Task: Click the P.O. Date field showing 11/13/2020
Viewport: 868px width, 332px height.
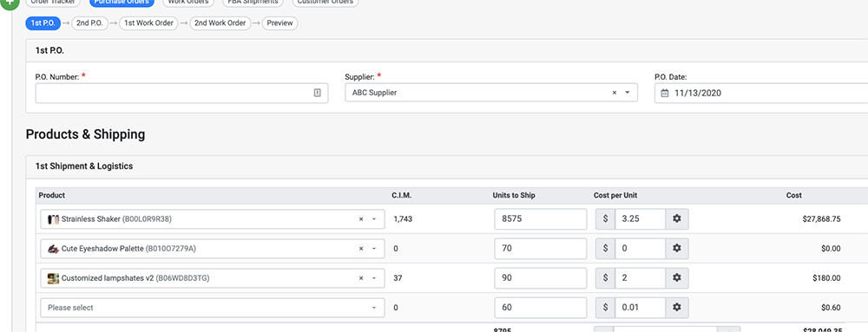Action: pos(761,94)
